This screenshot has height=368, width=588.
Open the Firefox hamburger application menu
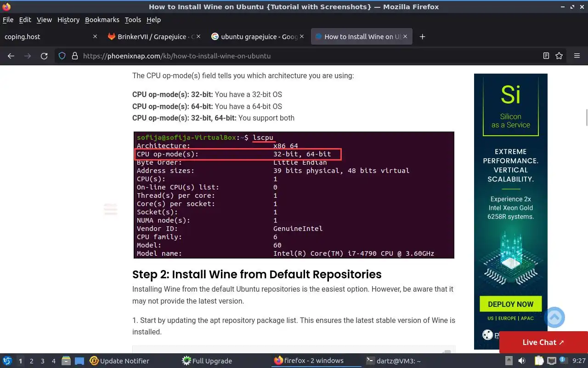pyautogui.click(x=577, y=56)
